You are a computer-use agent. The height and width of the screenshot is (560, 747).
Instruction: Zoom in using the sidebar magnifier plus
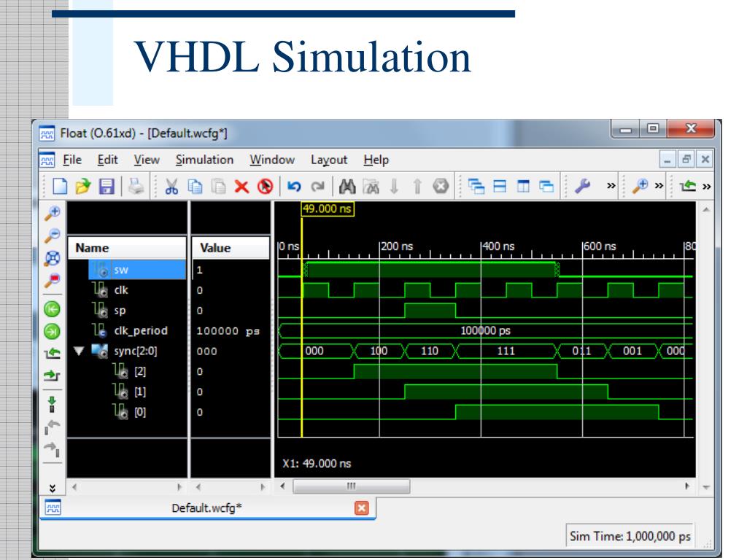[x=53, y=214]
